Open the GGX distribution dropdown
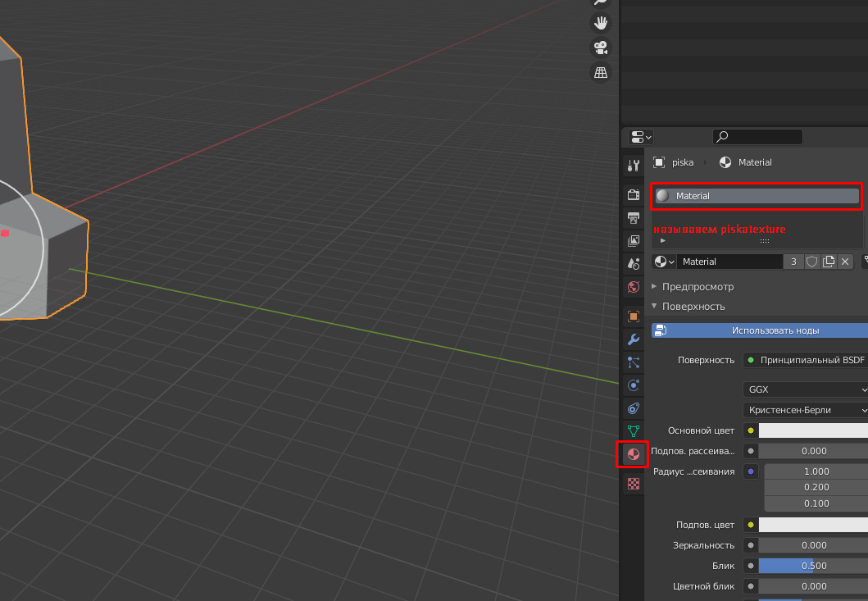This screenshot has height=601, width=868. pos(805,389)
